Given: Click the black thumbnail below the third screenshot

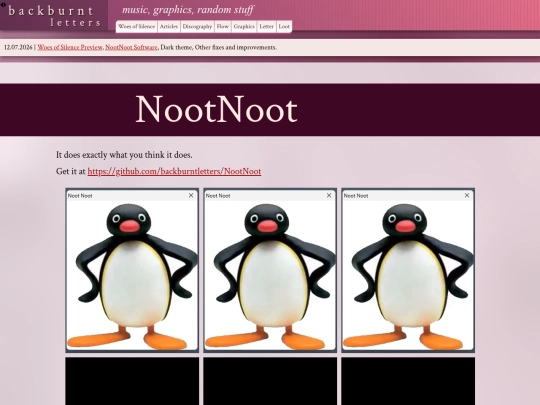Looking at the screenshot, I should [x=408, y=381].
